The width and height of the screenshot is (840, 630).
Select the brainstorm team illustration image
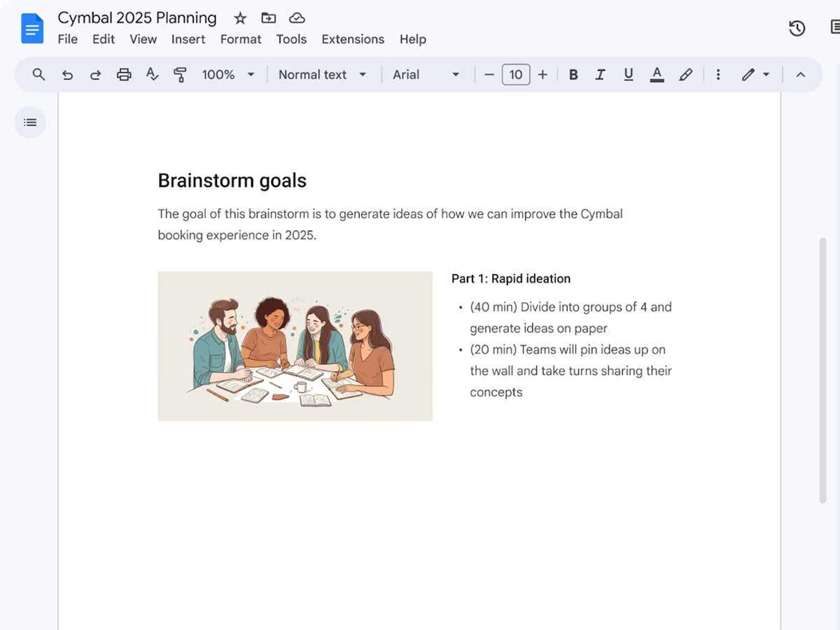pyautogui.click(x=295, y=345)
